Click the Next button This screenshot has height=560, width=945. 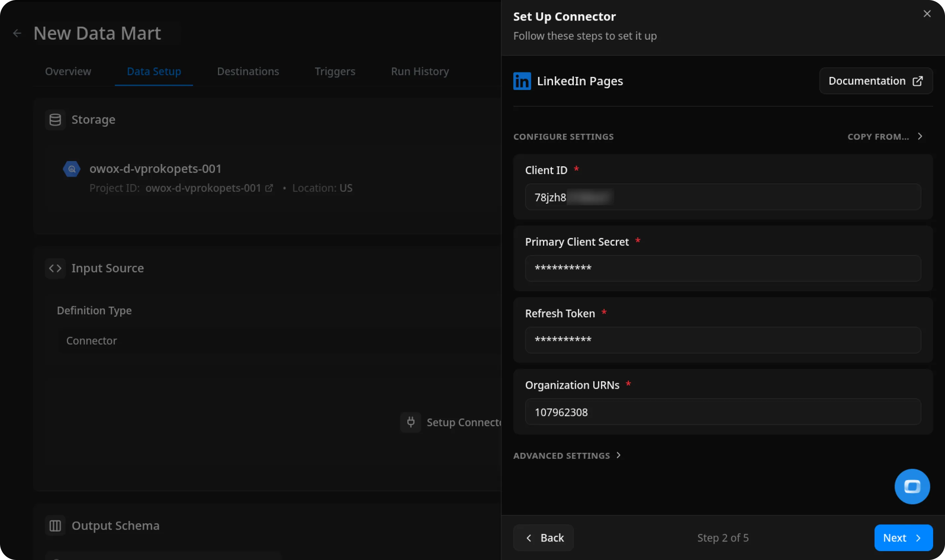[x=903, y=538]
